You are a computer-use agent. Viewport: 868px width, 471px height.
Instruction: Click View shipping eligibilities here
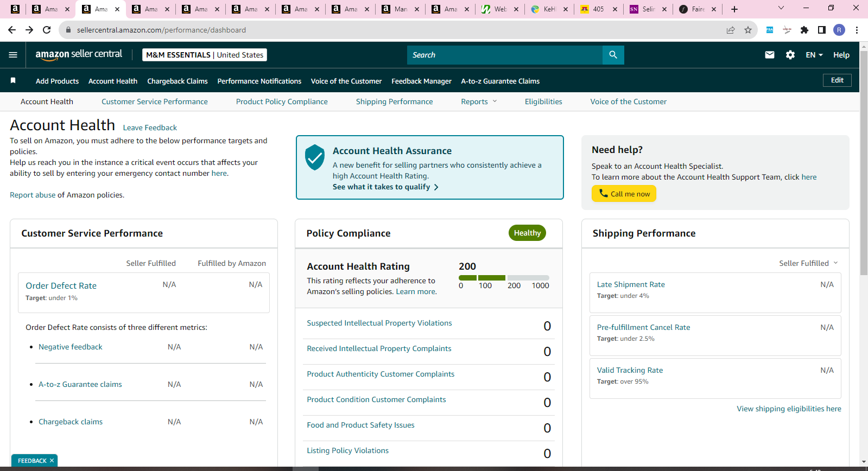(789, 409)
